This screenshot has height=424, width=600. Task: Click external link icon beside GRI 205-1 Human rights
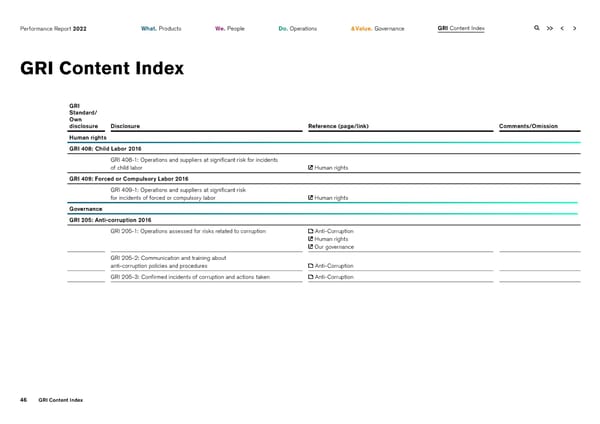coord(310,239)
